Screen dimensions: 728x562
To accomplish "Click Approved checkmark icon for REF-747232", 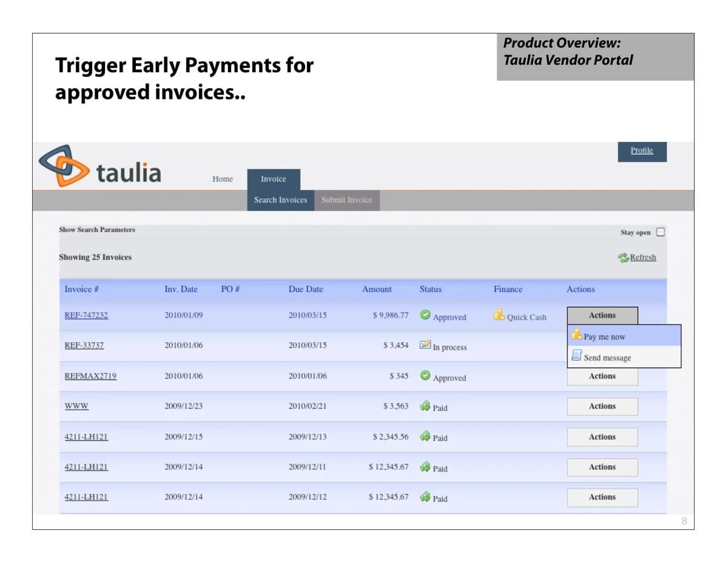I will pyautogui.click(x=425, y=314).
